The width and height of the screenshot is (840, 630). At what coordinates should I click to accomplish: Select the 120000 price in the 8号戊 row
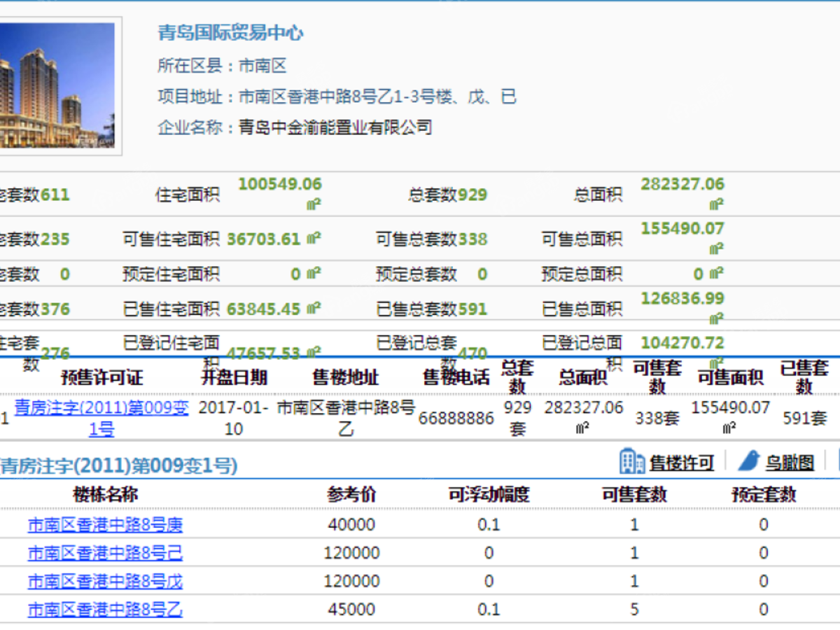(351, 582)
